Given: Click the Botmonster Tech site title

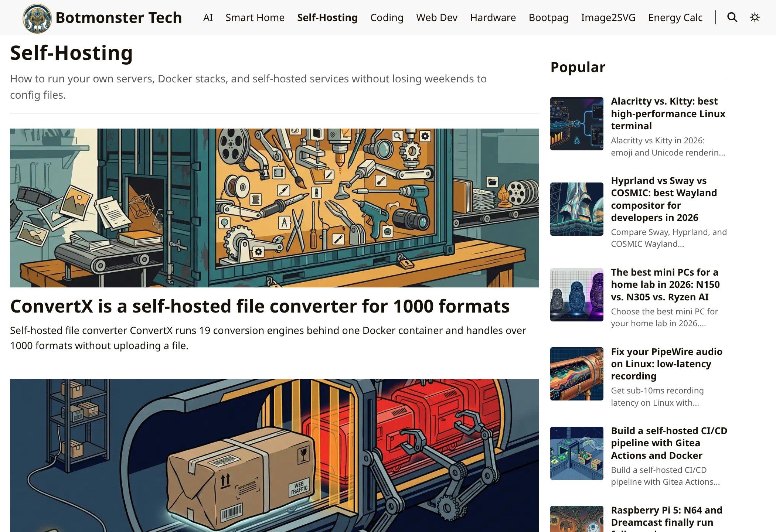Looking at the screenshot, I should 119,17.
